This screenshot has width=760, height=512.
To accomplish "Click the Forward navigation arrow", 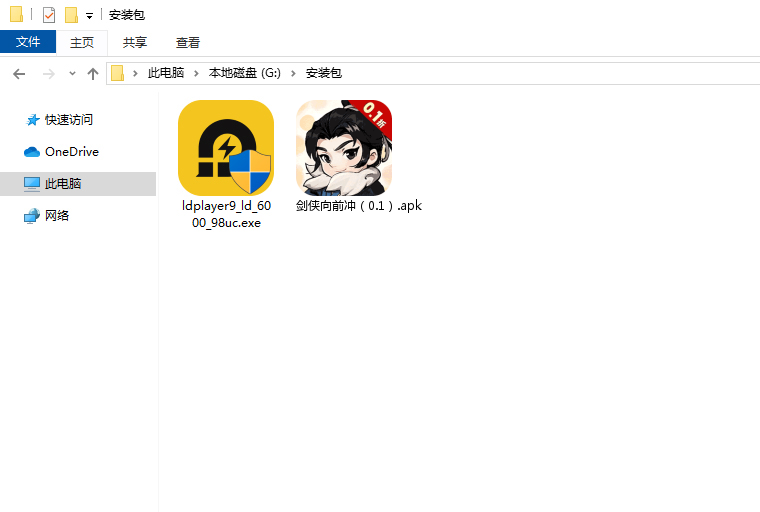I will point(48,74).
